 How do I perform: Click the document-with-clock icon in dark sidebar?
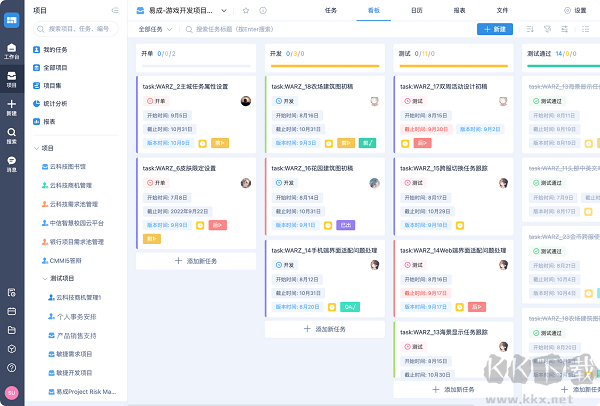coord(11,293)
